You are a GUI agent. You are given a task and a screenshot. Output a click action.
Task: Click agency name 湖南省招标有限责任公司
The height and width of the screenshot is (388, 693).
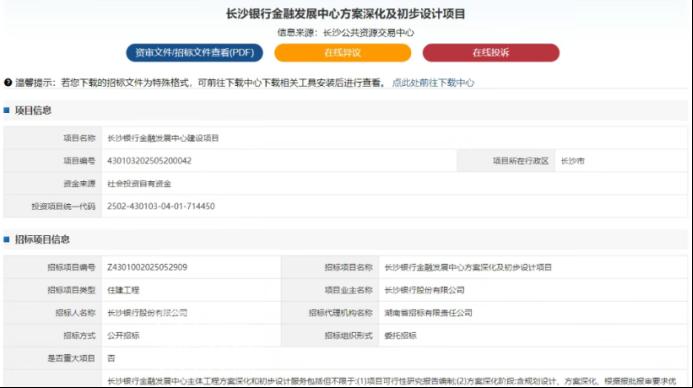(x=428, y=312)
